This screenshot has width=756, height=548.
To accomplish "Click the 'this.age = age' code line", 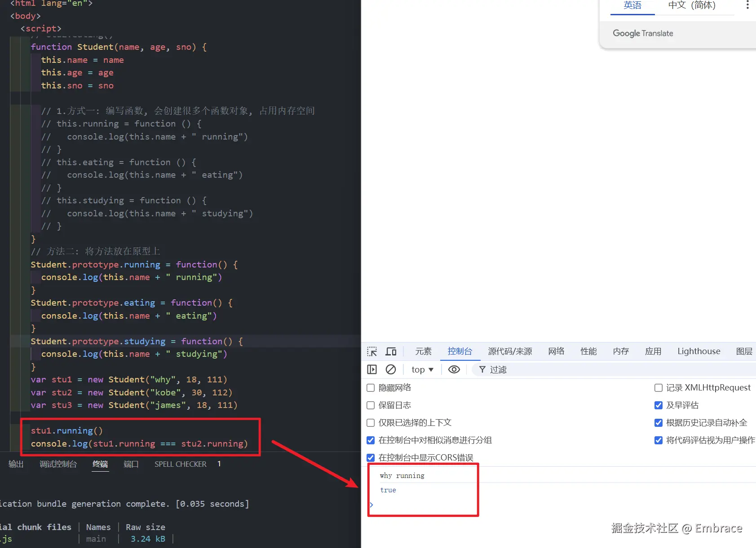I will point(77,73).
